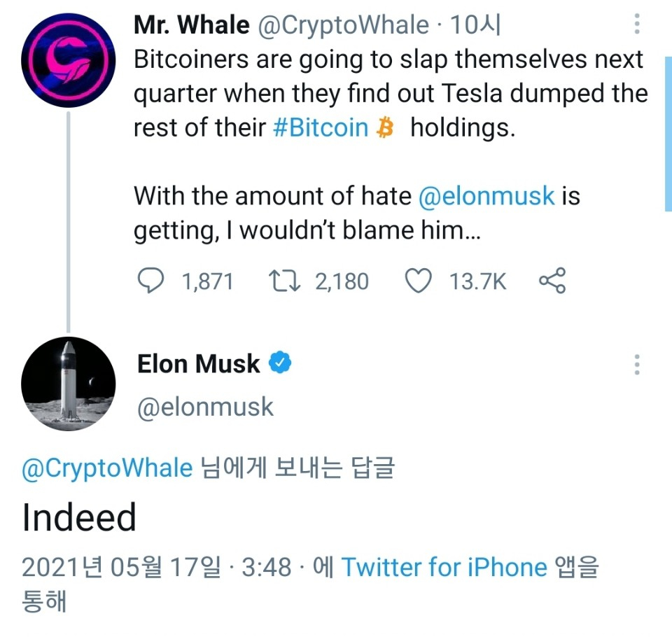Open the three-dot menu on Elon Musk's reply
Viewport: 672px width, 637px height.
[636, 363]
